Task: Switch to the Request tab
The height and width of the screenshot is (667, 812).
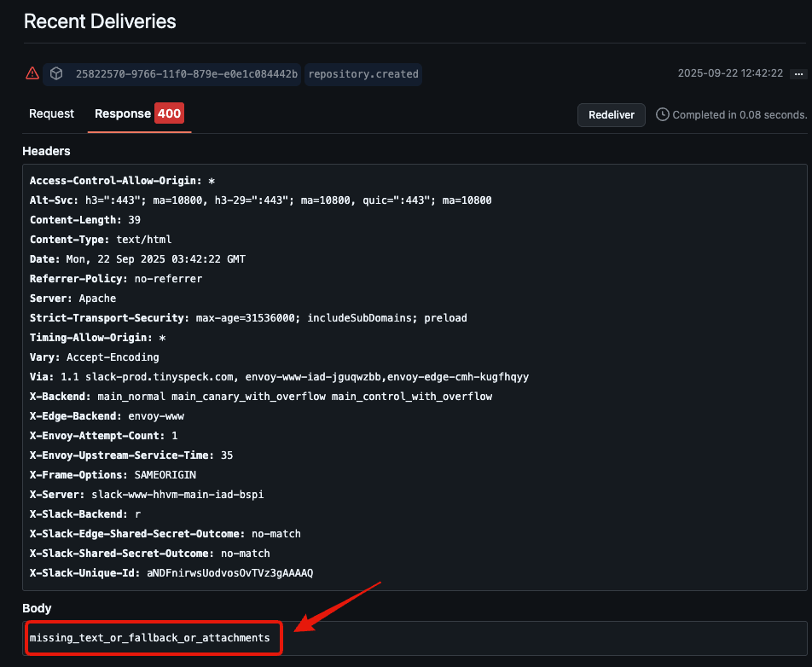Action: coord(51,113)
